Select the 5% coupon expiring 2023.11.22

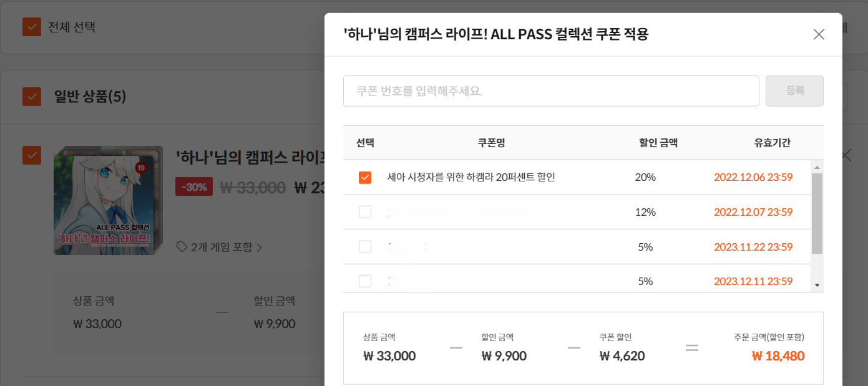(365, 247)
